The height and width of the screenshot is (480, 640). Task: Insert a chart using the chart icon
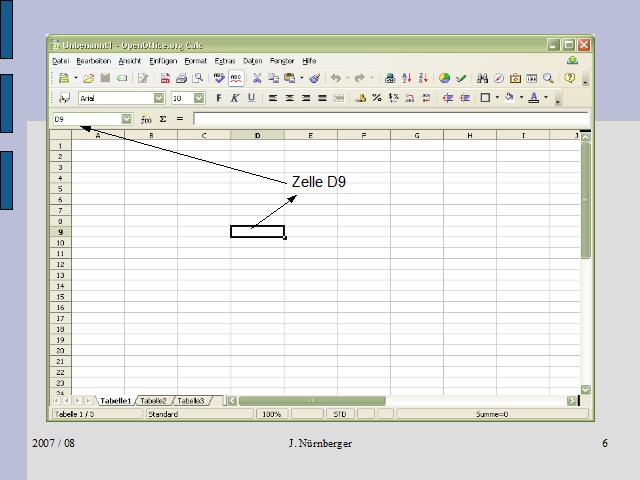445,78
